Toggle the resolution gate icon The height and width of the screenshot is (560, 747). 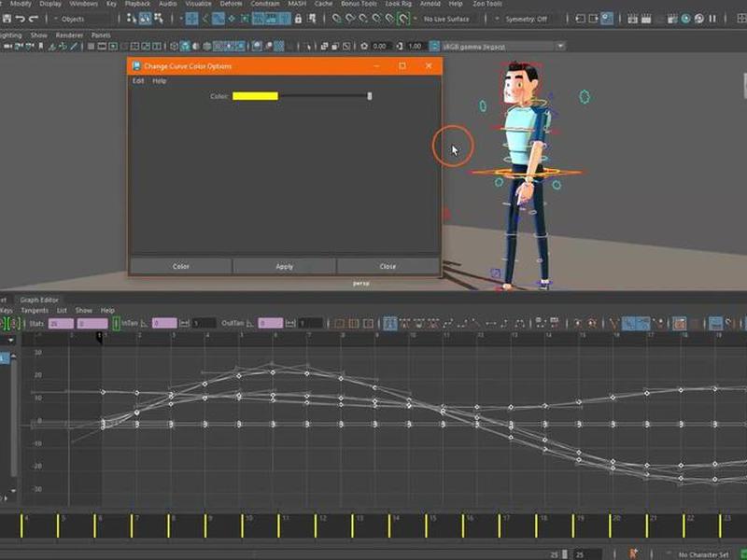(113, 46)
